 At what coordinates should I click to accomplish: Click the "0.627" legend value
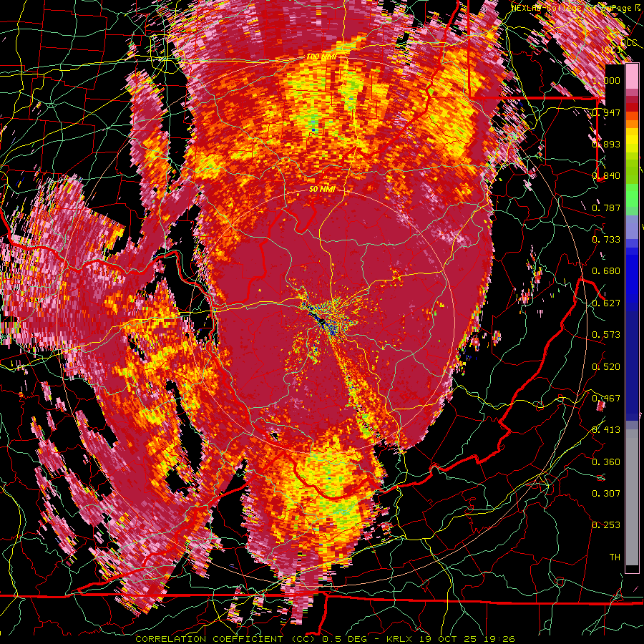coord(606,303)
